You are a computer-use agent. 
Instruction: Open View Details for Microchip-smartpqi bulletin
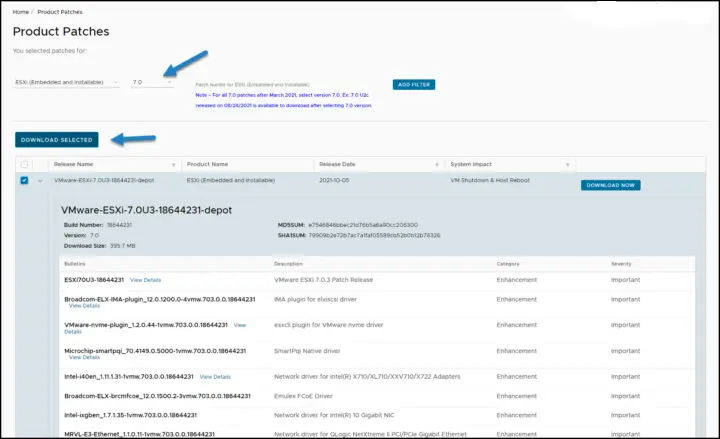tap(84, 357)
